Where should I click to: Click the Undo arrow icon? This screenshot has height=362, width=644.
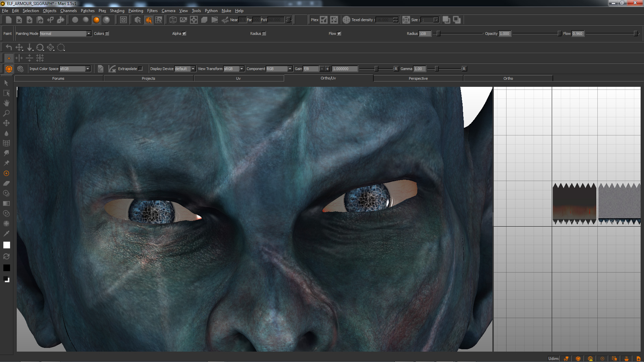[x=9, y=47]
